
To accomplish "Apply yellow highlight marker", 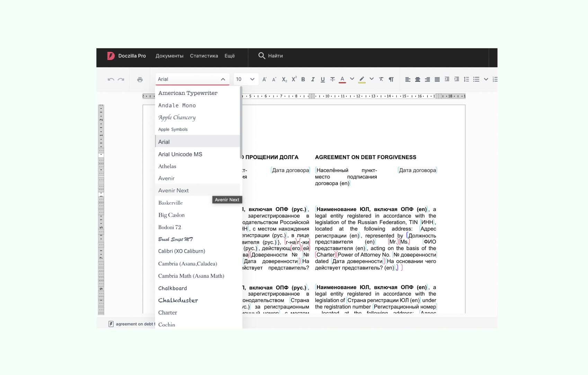I will tap(362, 80).
